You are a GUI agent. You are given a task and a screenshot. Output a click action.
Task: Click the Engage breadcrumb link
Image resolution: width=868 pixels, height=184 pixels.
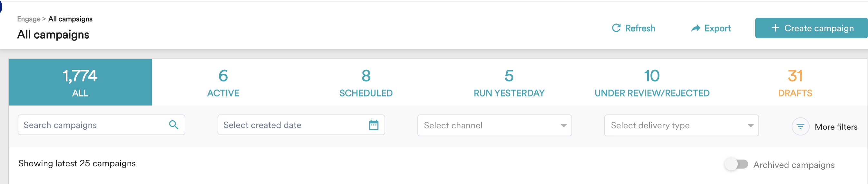click(x=29, y=19)
